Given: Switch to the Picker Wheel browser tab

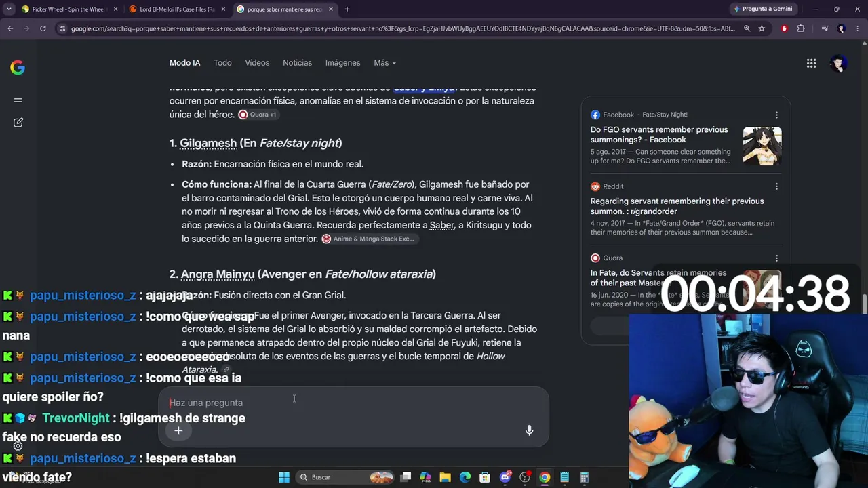Looking at the screenshot, I should click(x=70, y=9).
